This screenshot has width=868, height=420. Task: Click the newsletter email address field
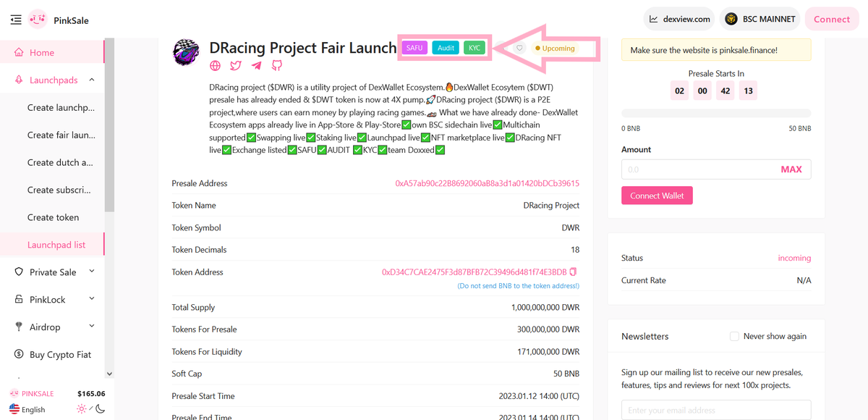point(716,410)
